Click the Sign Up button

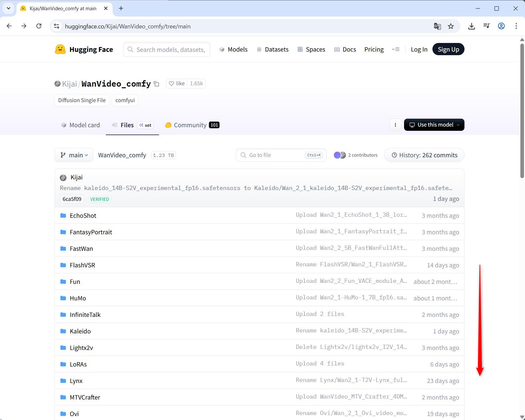coord(448,50)
